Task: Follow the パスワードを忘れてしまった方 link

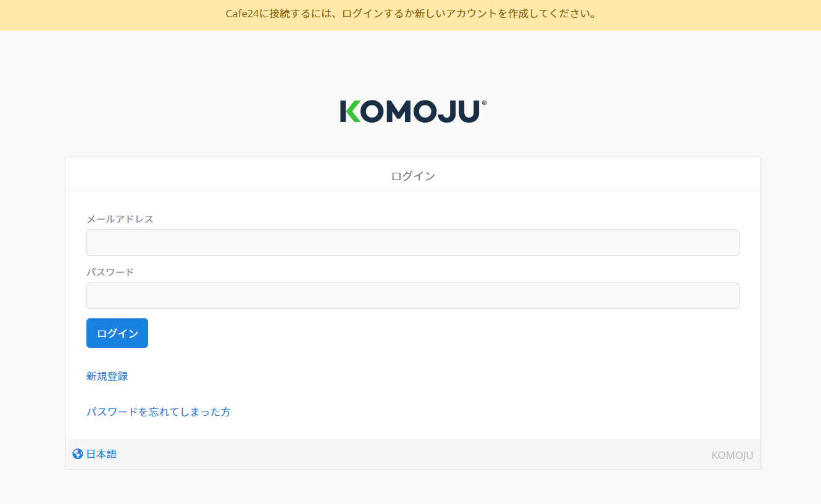Action: pos(158,411)
